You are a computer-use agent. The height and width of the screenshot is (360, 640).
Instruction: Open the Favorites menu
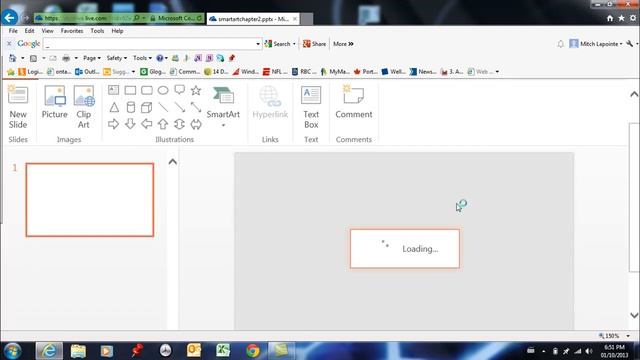click(72, 31)
